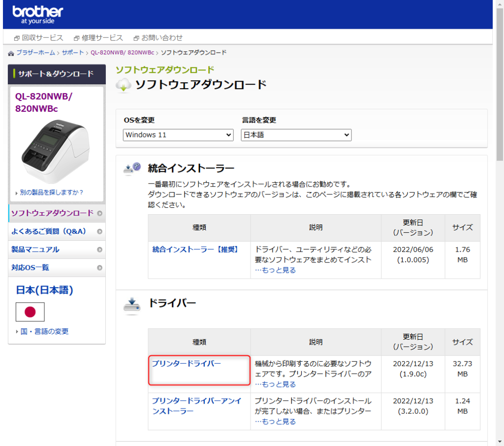Click the QL-820NWB printer product image
Image resolution: width=504 pixels, height=446 pixels.
coord(56,152)
